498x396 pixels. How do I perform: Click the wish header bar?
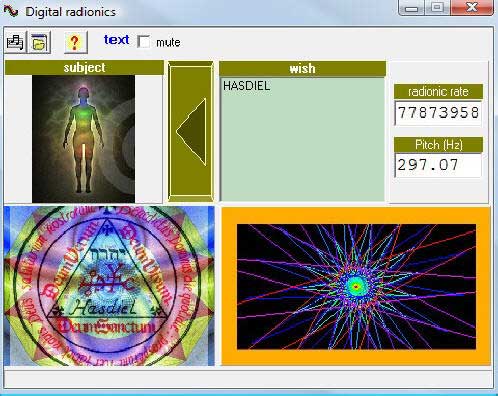[302, 68]
